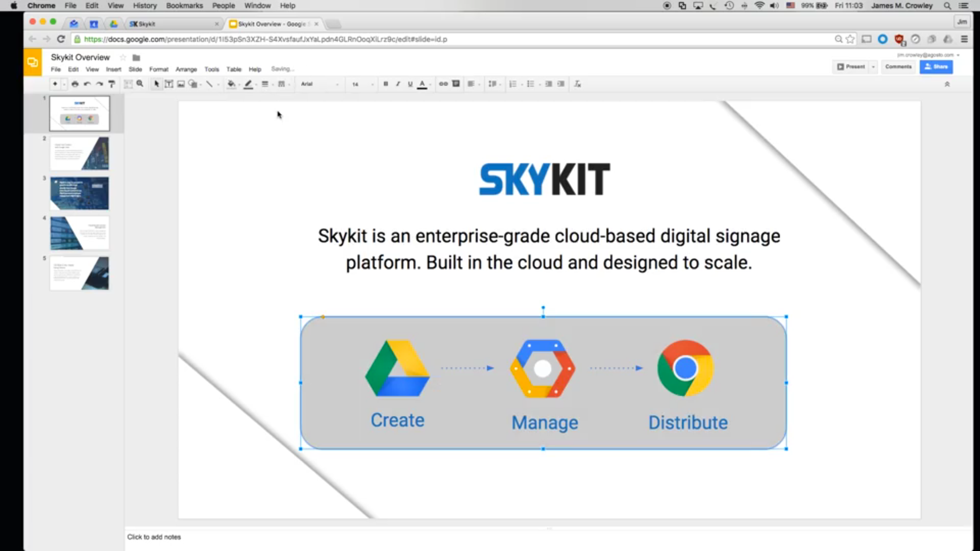Toggle underline formatting

click(410, 84)
